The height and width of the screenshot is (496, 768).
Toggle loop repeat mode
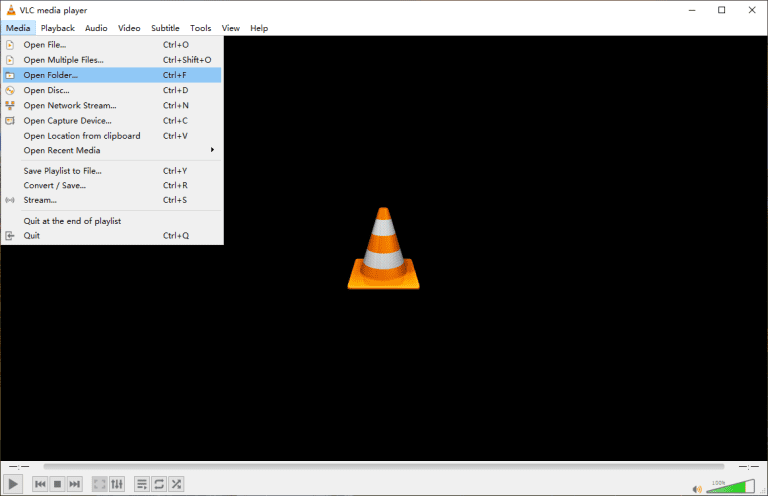pos(158,484)
